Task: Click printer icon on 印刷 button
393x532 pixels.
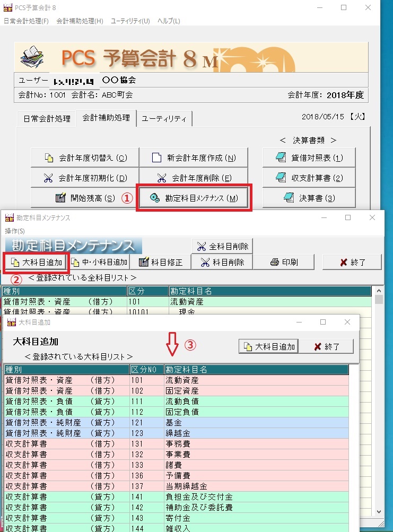Action: (x=275, y=262)
